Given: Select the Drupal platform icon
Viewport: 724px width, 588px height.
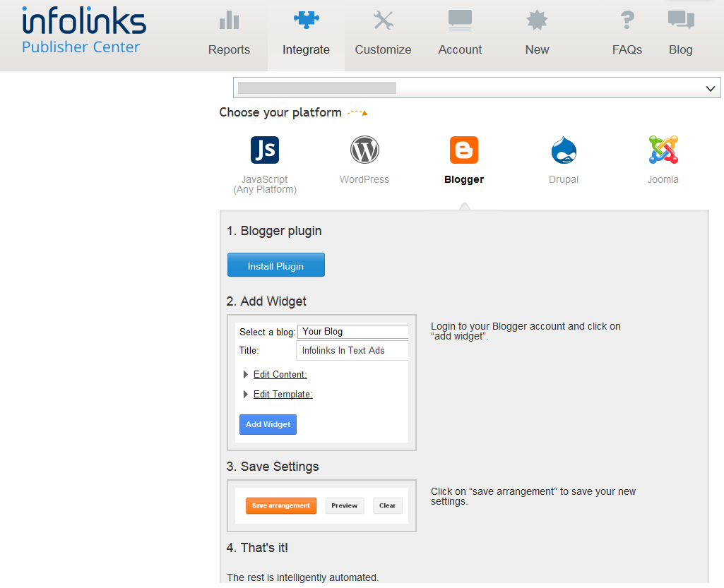Looking at the screenshot, I should pyautogui.click(x=564, y=150).
